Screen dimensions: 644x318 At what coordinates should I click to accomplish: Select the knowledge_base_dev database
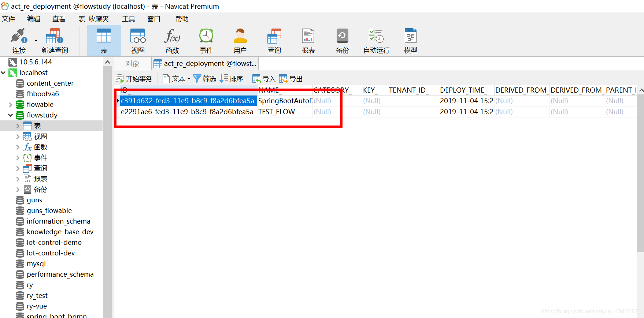(60, 232)
